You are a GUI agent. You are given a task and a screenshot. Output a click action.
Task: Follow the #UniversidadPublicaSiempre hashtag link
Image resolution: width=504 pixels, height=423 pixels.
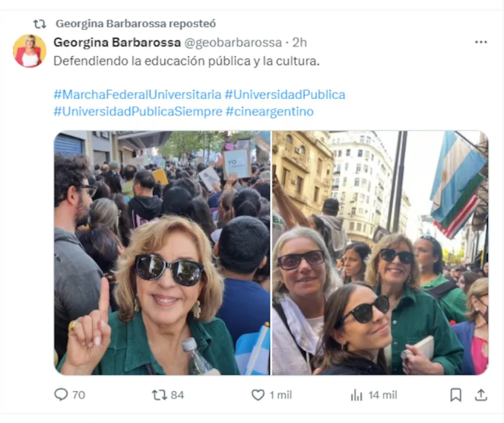(138, 111)
